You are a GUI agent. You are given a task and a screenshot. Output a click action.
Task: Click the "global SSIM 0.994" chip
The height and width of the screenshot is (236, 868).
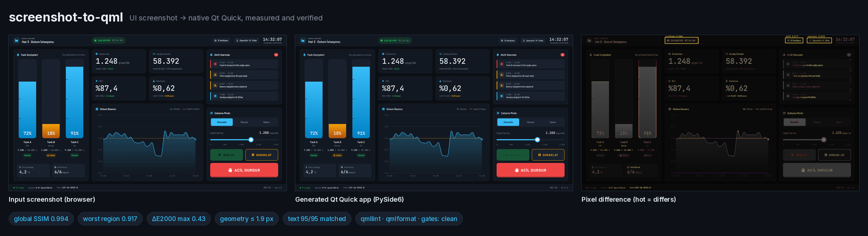click(41, 219)
